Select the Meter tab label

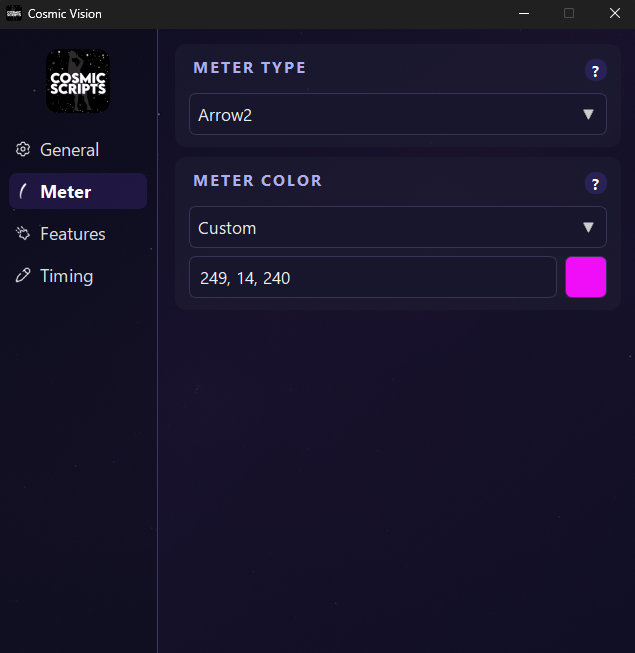66,192
